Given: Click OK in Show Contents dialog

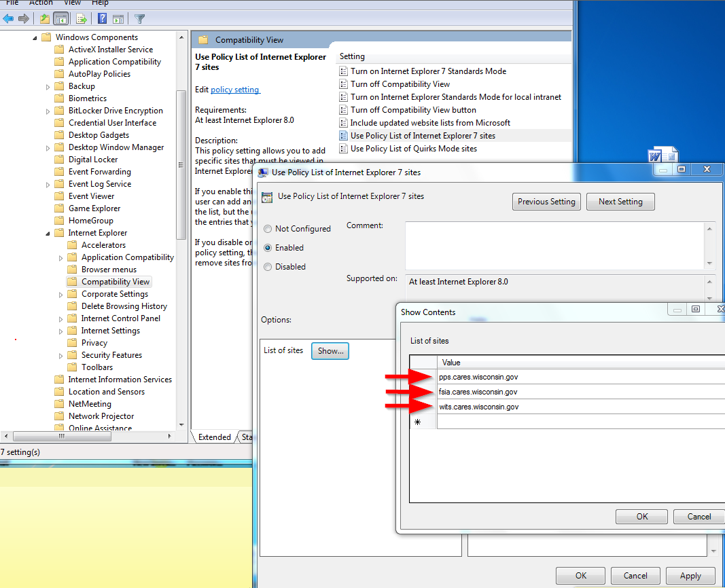Looking at the screenshot, I should [641, 517].
